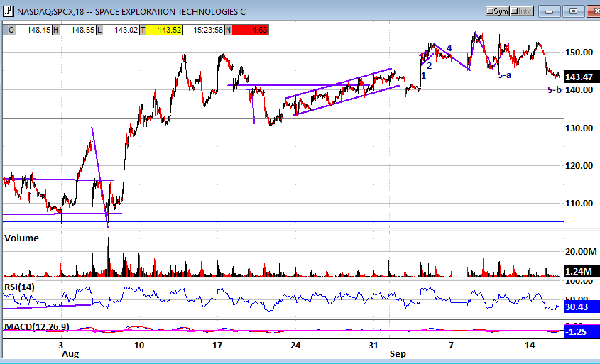Click the Volume panel label

coord(21,238)
